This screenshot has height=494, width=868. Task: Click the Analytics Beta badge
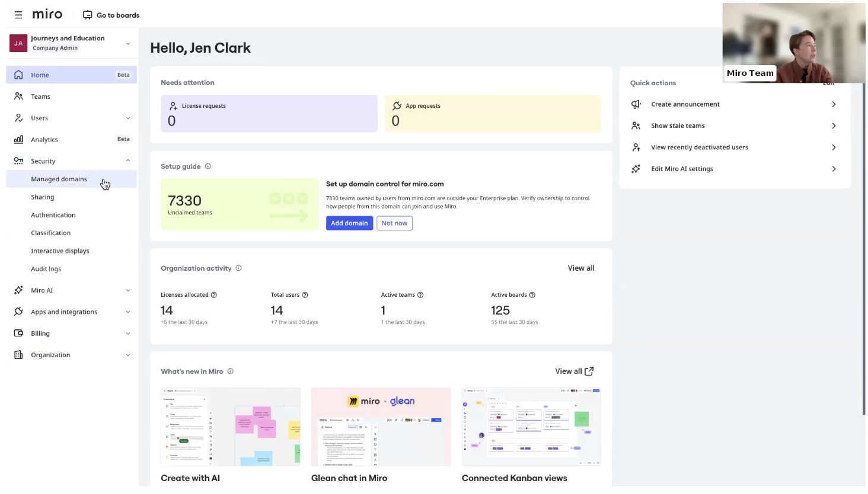(123, 139)
